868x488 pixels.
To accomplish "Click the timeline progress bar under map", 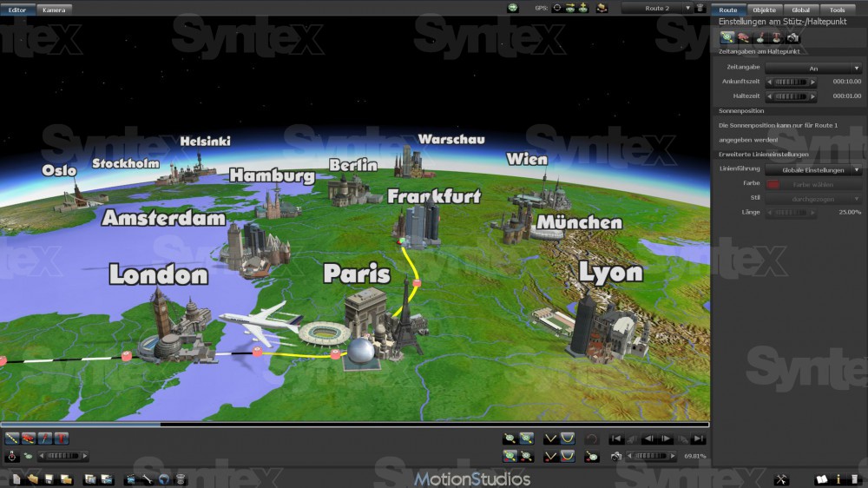I will click(355, 425).
